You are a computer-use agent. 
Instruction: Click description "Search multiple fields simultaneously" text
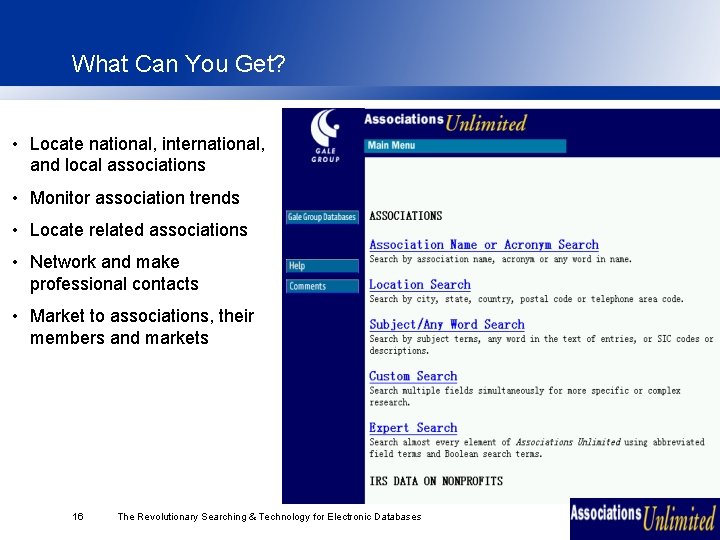click(x=525, y=396)
